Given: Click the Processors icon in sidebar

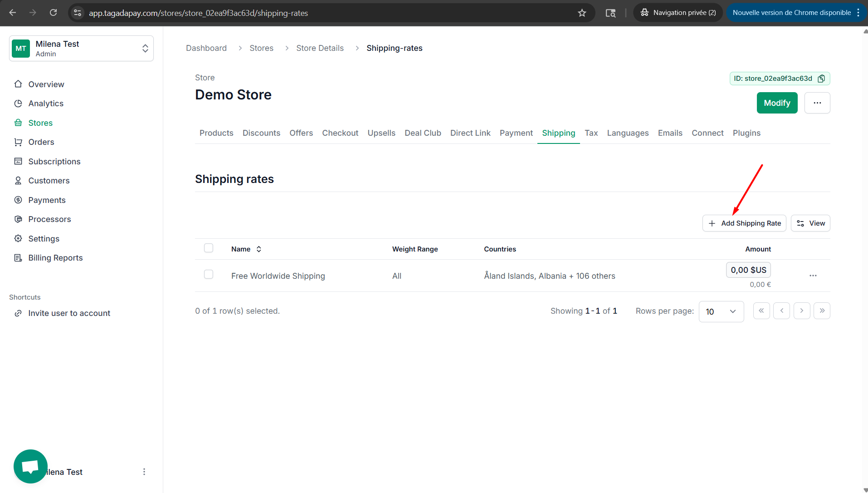Looking at the screenshot, I should [x=18, y=219].
